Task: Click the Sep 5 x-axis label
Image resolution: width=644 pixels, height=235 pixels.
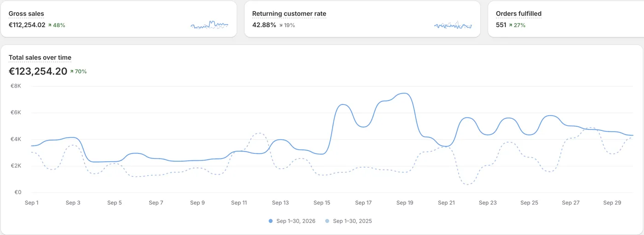Action: (x=115, y=203)
